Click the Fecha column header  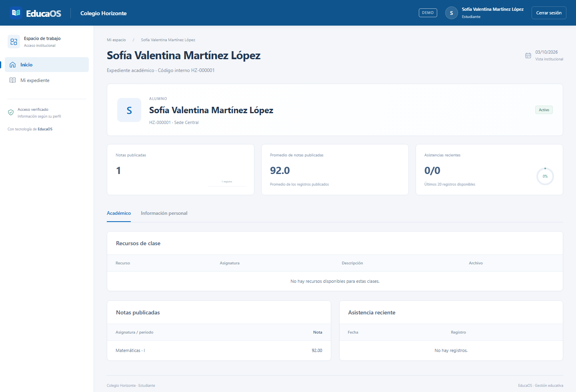point(353,332)
